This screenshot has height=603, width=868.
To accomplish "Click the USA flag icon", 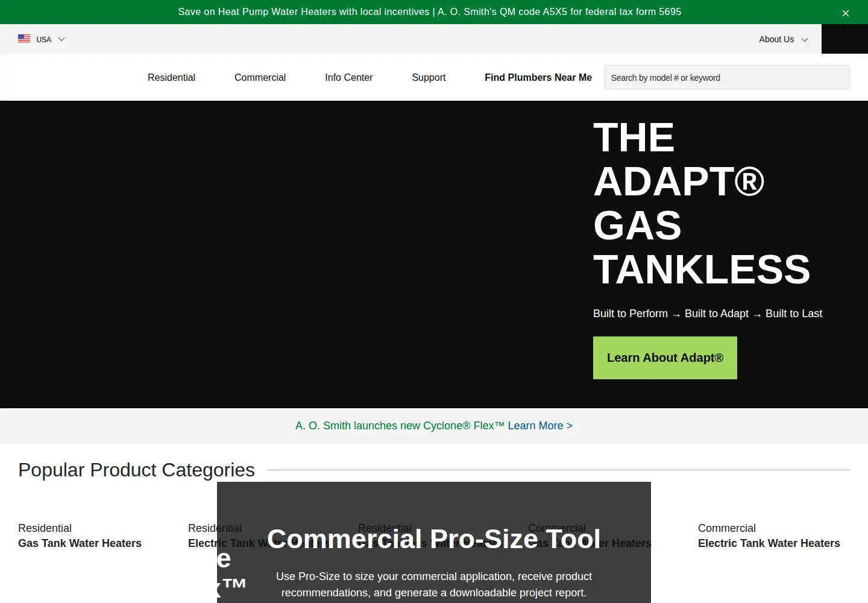I will coord(24,39).
